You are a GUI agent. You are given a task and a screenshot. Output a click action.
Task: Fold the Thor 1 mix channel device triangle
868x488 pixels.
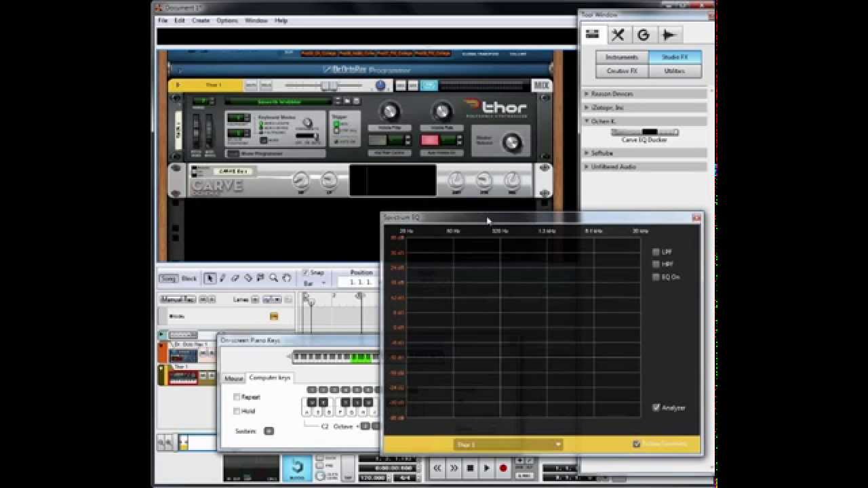click(178, 85)
